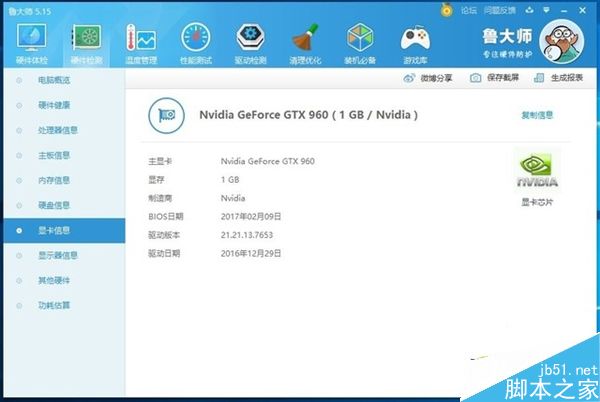Click the gold medal icon in title bar
The image size is (600, 402).
[x=446, y=10]
